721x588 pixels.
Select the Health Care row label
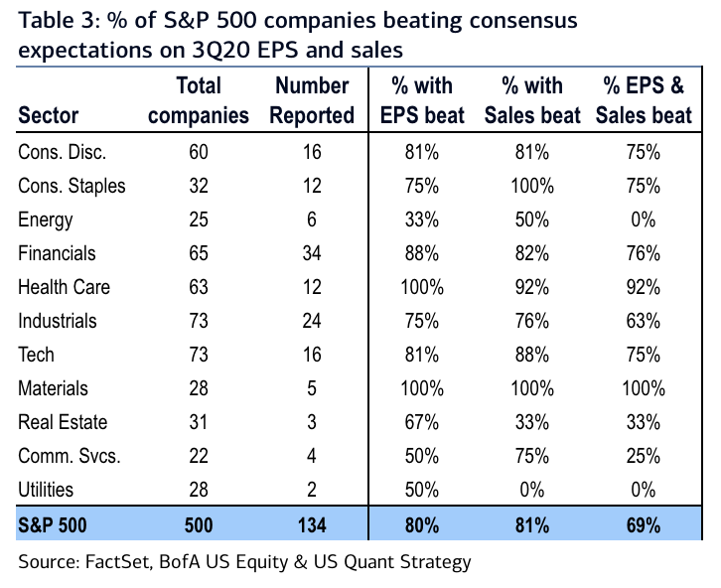65,287
